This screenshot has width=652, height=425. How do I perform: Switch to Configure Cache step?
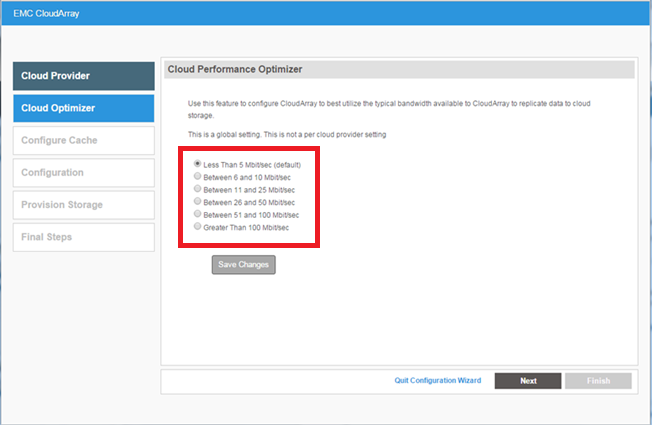tap(84, 141)
